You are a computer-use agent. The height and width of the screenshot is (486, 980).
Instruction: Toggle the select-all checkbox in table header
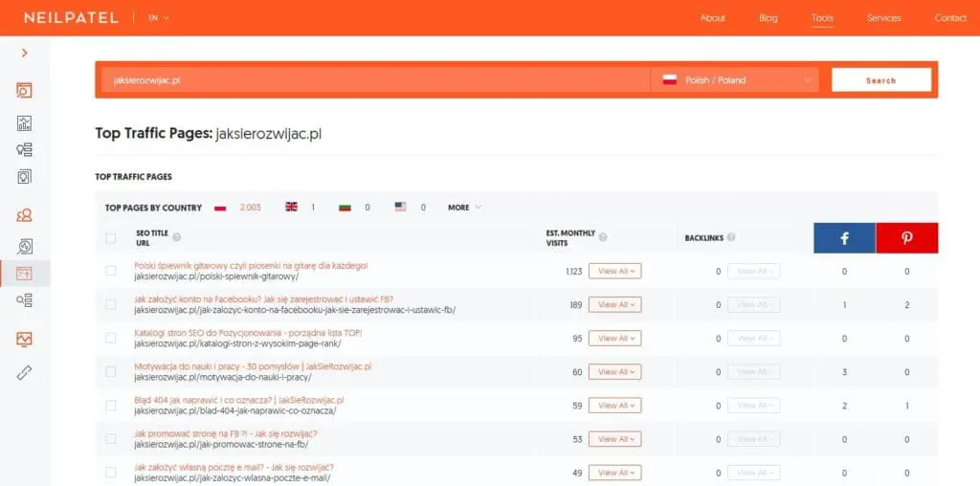pyautogui.click(x=111, y=238)
